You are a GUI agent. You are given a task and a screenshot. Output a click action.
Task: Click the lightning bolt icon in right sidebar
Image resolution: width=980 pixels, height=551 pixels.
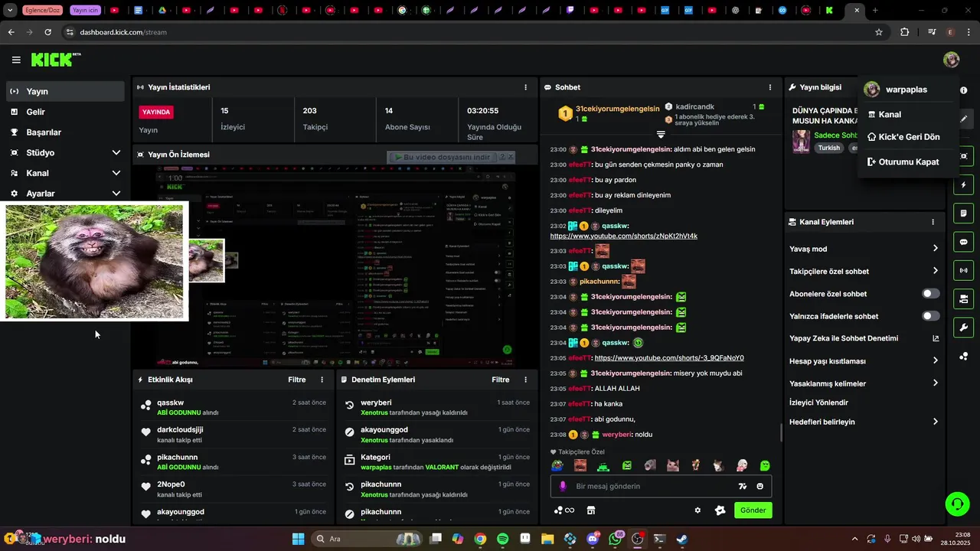click(963, 185)
